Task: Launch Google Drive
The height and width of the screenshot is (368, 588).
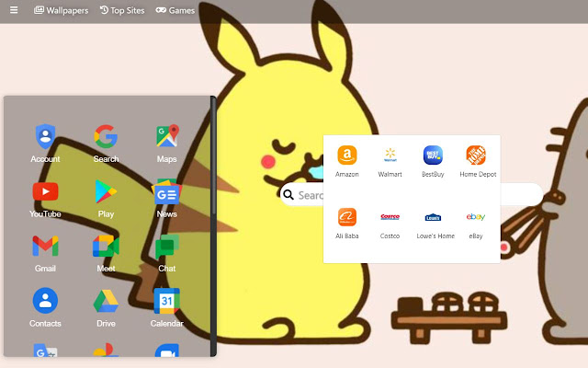Action: pos(106,308)
